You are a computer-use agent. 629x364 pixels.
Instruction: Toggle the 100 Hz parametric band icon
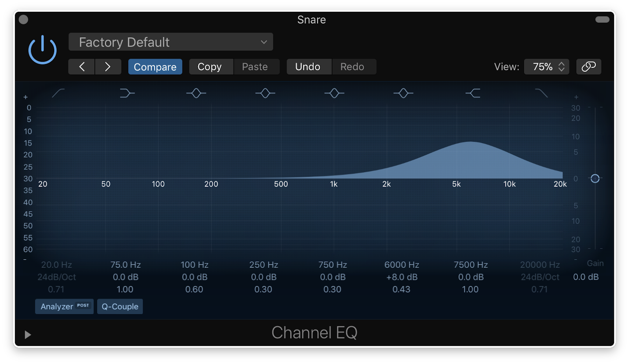196,93
